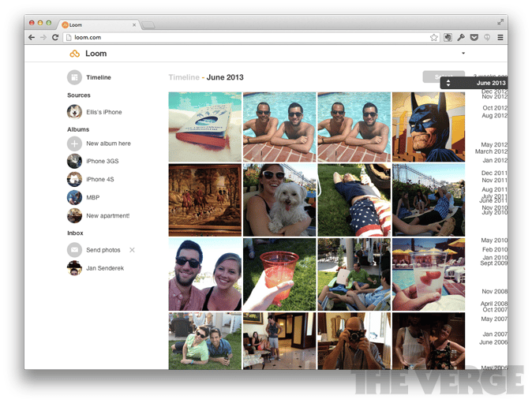Select Ellis's iPhone source
This screenshot has width=532, height=403.
74,112
